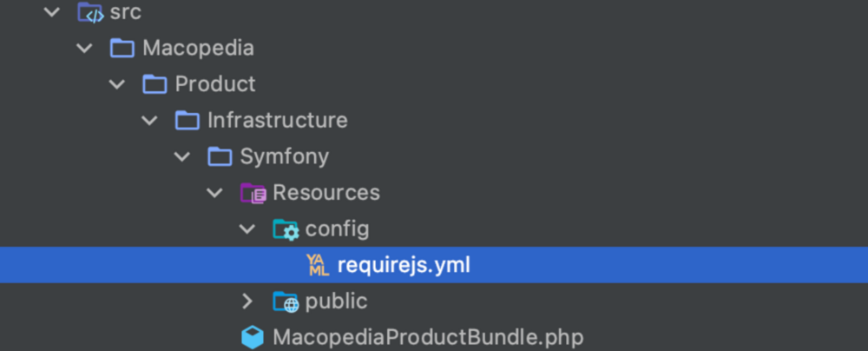Select MacopediaProductBundle.php file
This screenshot has width=868, height=351.
pyautogui.click(x=428, y=337)
